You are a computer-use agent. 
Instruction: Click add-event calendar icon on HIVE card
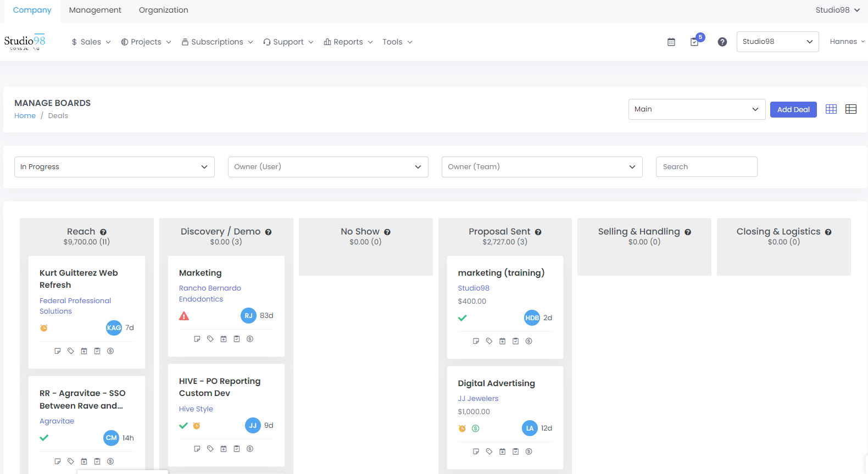[x=224, y=449]
